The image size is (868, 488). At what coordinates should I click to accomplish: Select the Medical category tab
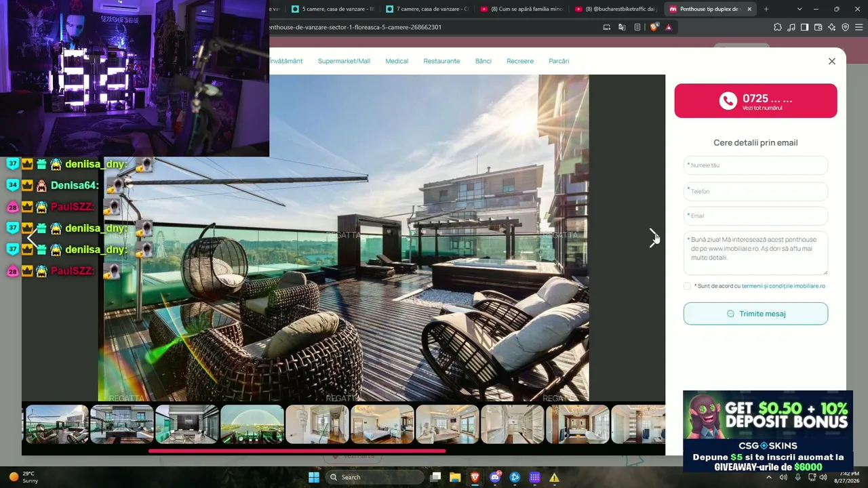click(397, 61)
